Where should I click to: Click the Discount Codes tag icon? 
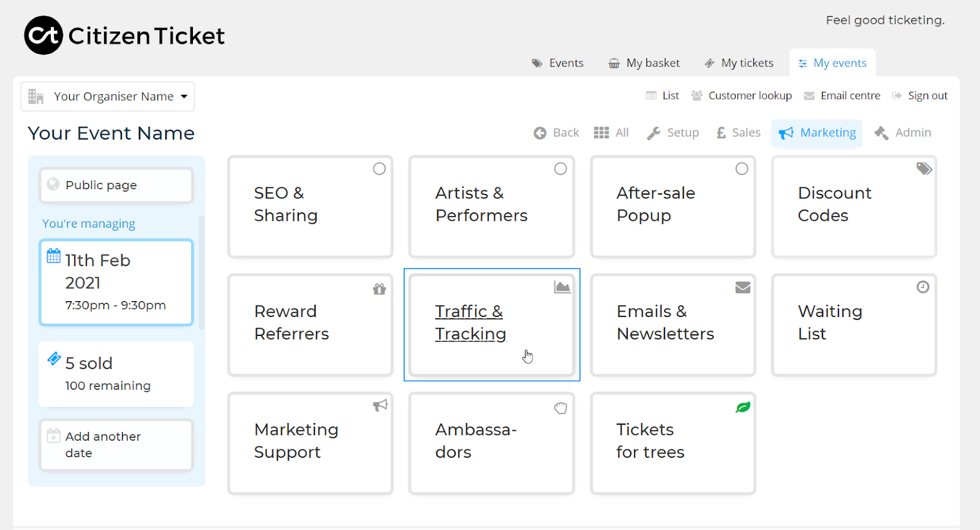(x=924, y=169)
